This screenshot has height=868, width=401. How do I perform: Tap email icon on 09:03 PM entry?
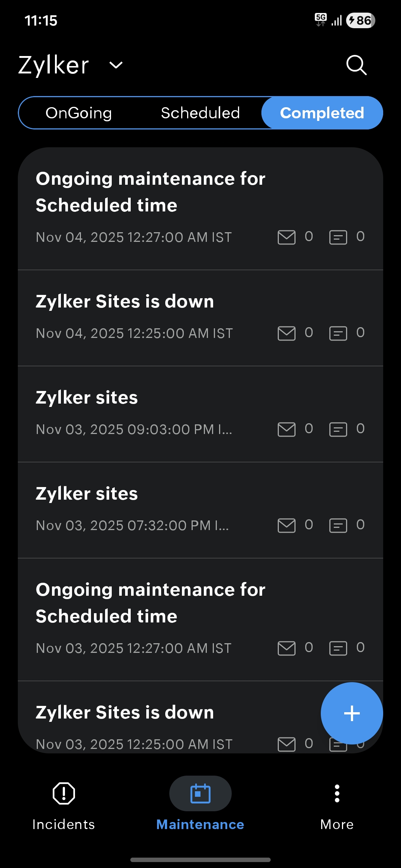(x=286, y=429)
